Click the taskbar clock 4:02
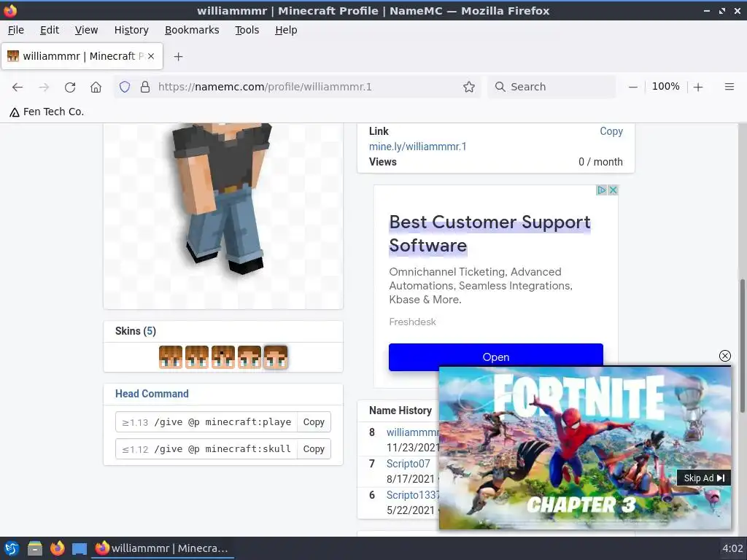 coord(732,548)
